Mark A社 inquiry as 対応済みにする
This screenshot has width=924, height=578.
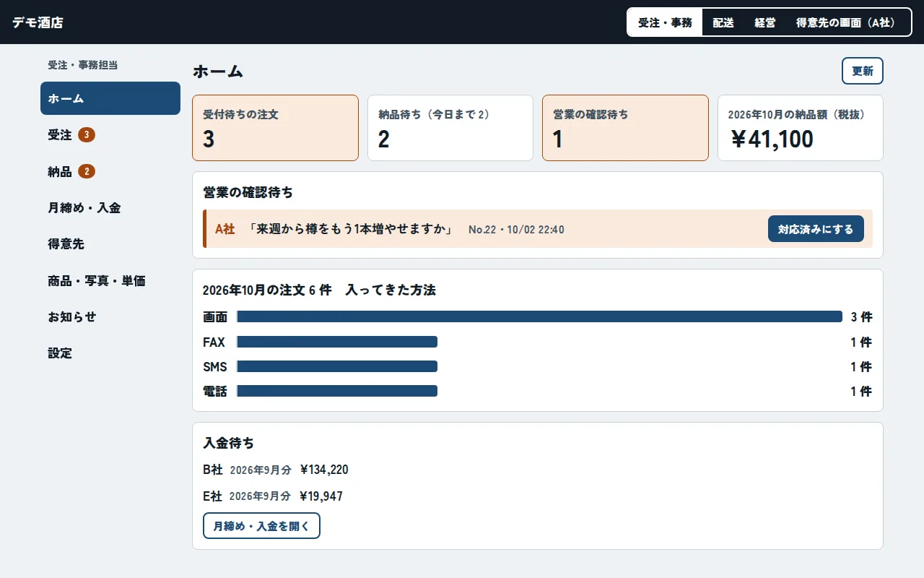point(816,229)
